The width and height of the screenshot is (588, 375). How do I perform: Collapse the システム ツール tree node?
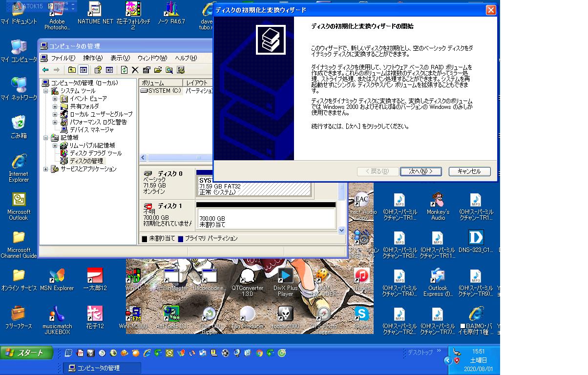tap(46, 91)
